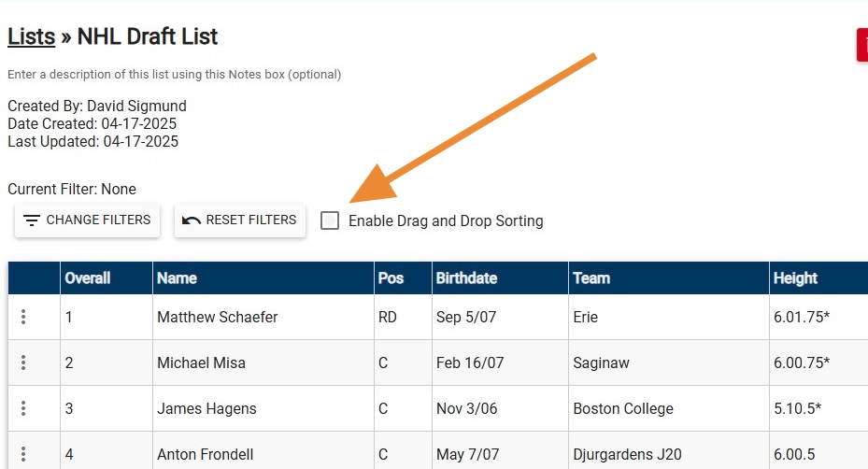Select the Matthew Schaefer name cell
This screenshot has width=868, height=469.
pos(218,318)
